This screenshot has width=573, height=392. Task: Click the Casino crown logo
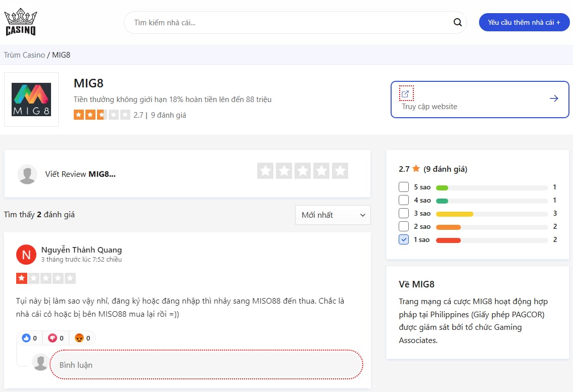tap(20, 22)
